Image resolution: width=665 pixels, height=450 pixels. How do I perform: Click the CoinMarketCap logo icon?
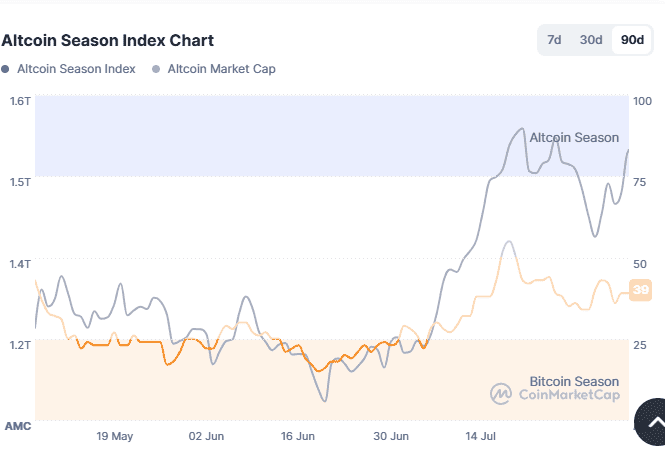(x=501, y=394)
